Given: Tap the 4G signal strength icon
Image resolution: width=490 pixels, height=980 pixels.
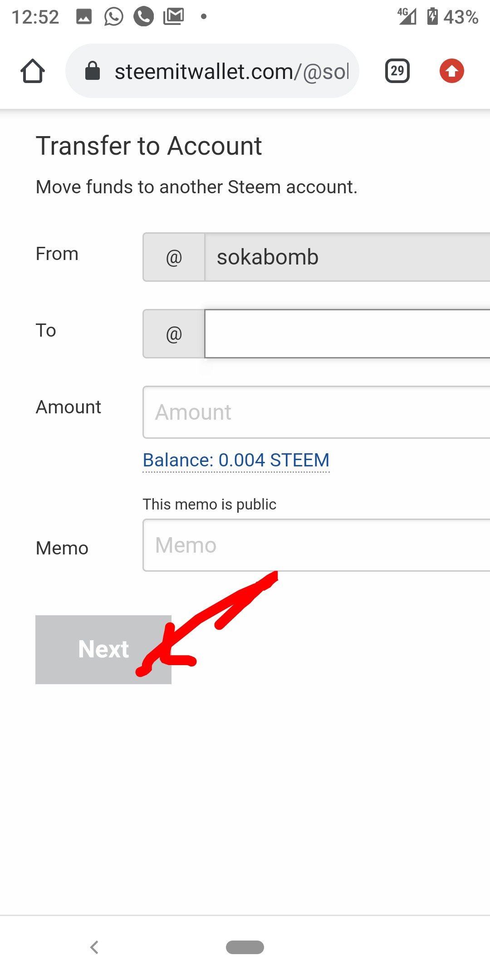Looking at the screenshot, I should (407, 17).
